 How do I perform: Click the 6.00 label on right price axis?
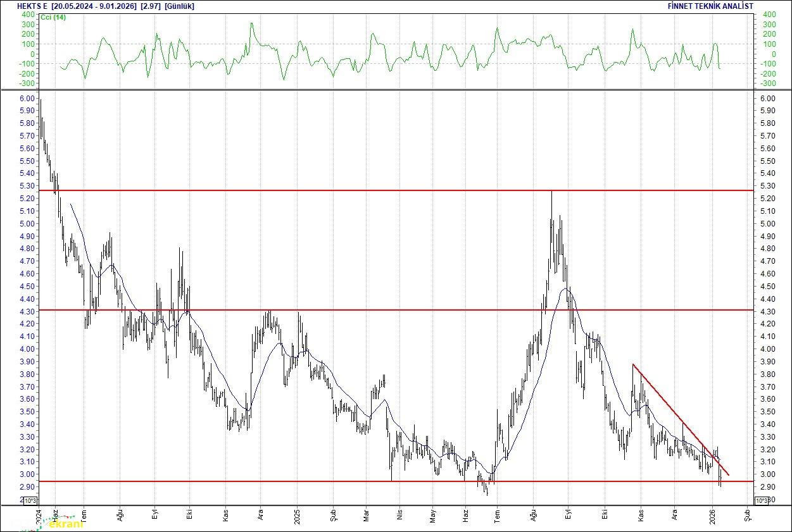tap(767, 99)
